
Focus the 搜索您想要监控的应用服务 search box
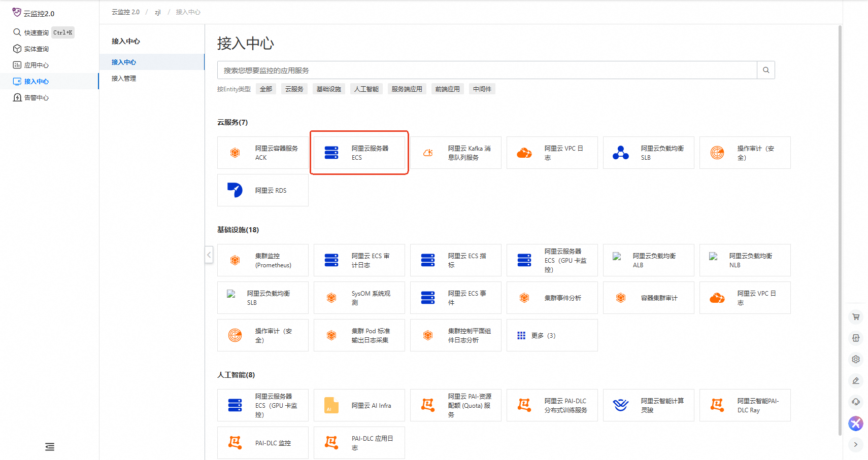(x=487, y=70)
